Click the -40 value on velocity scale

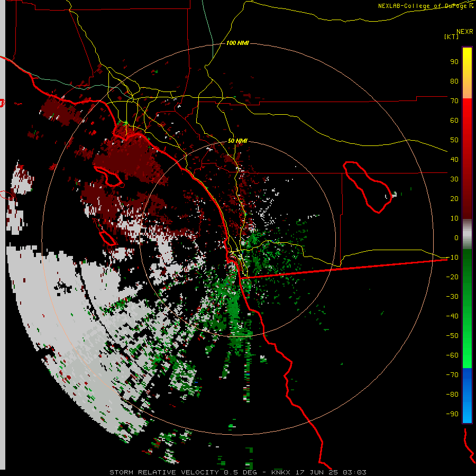point(452,316)
